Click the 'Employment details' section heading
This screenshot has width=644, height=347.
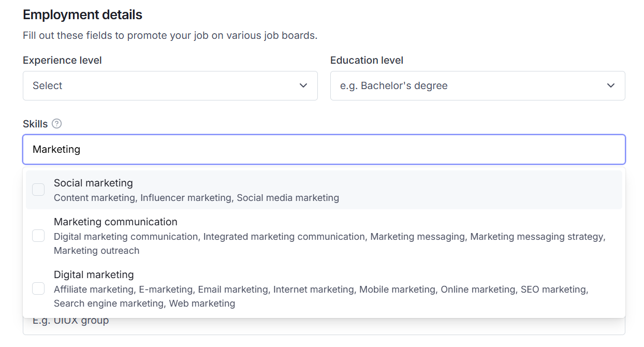[82, 15]
